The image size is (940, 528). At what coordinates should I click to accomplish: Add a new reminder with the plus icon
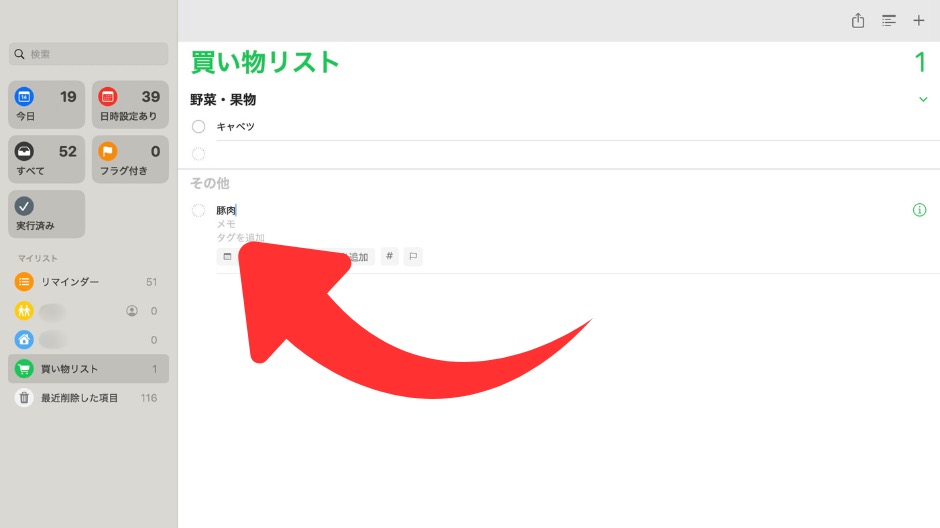pos(918,20)
